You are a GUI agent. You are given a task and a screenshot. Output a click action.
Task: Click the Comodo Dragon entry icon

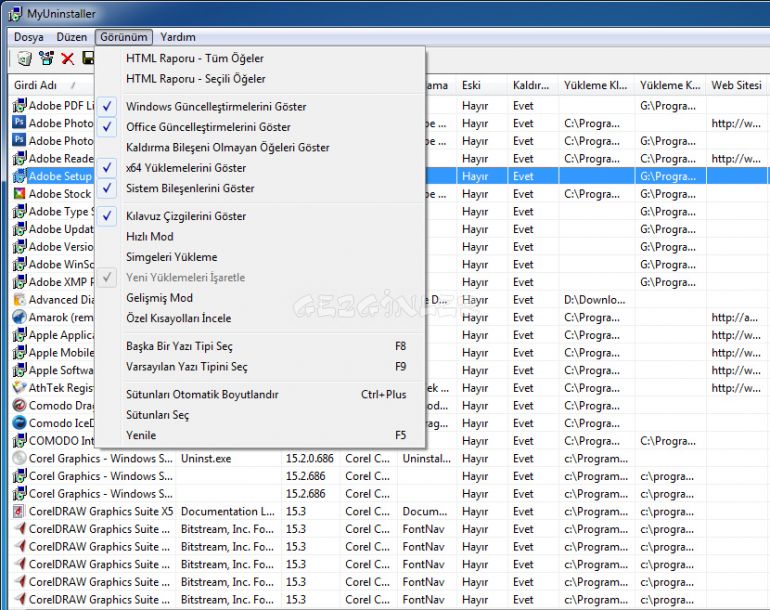(x=19, y=405)
